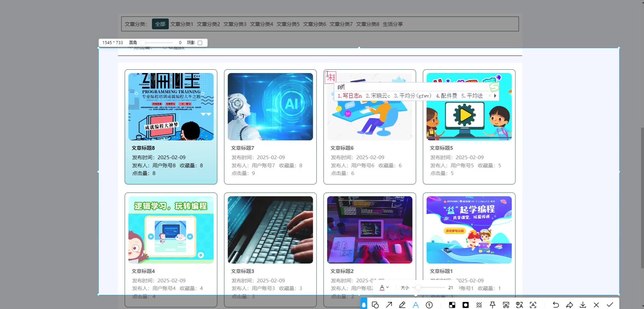644x309 pixels.
Task: Show previous page of IME candidates
Action: (x=490, y=96)
